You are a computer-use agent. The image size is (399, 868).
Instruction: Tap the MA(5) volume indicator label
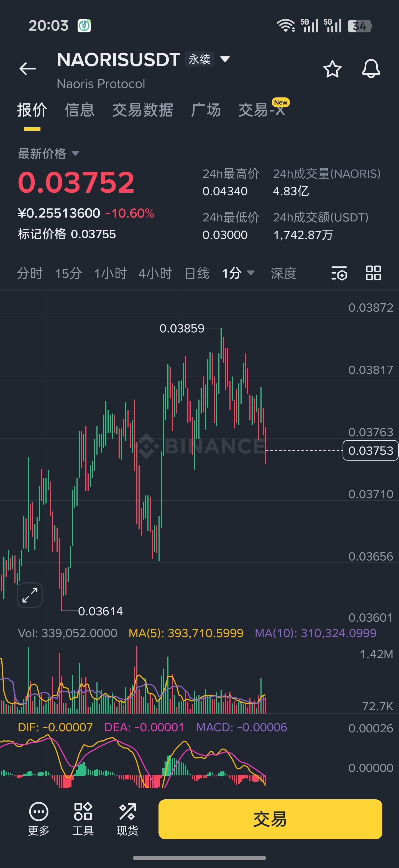point(186,633)
